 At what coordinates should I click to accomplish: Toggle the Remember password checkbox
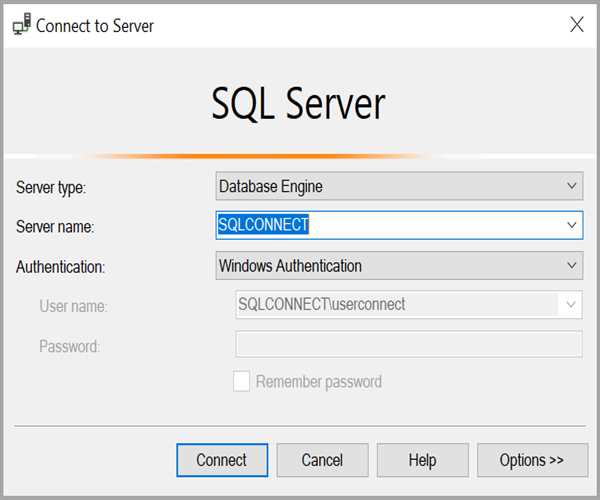pos(241,382)
